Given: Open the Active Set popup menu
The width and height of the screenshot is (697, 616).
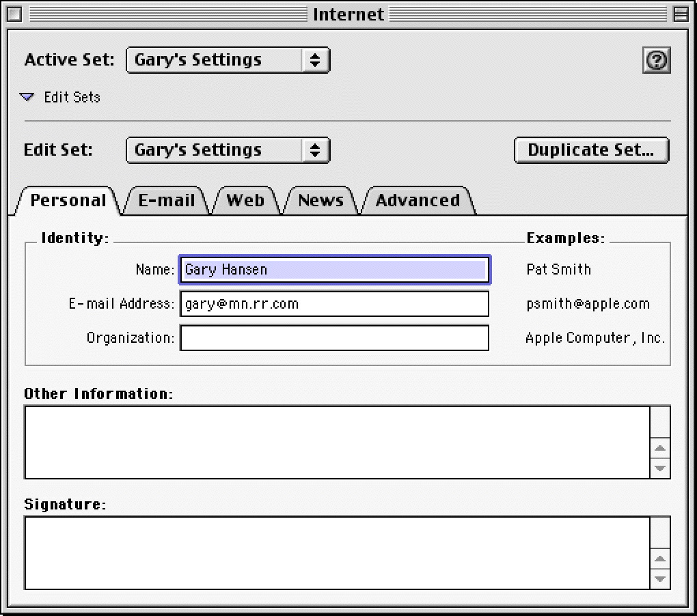Looking at the screenshot, I should tap(228, 60).
